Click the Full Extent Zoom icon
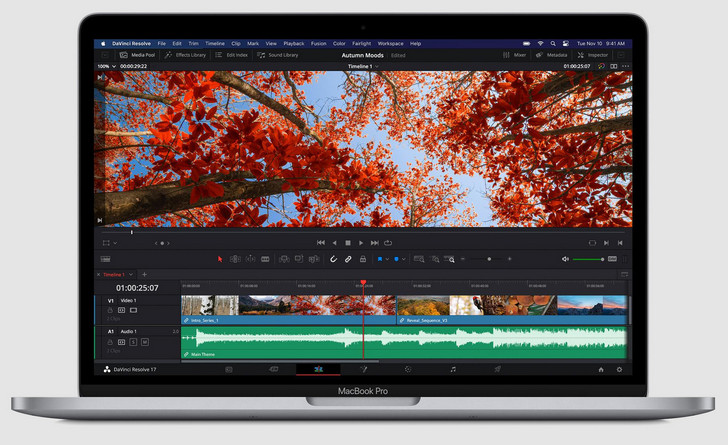 coord(419,259)
